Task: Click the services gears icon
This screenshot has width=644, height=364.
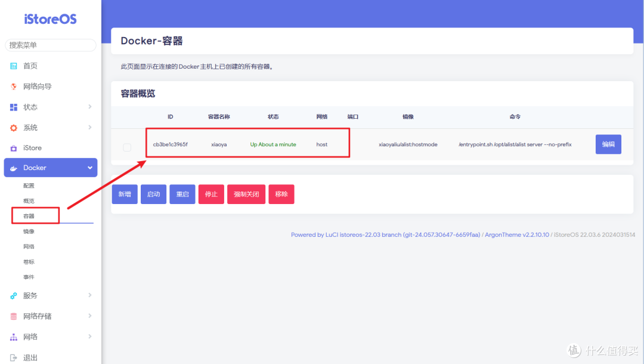Action: point(14,296)
